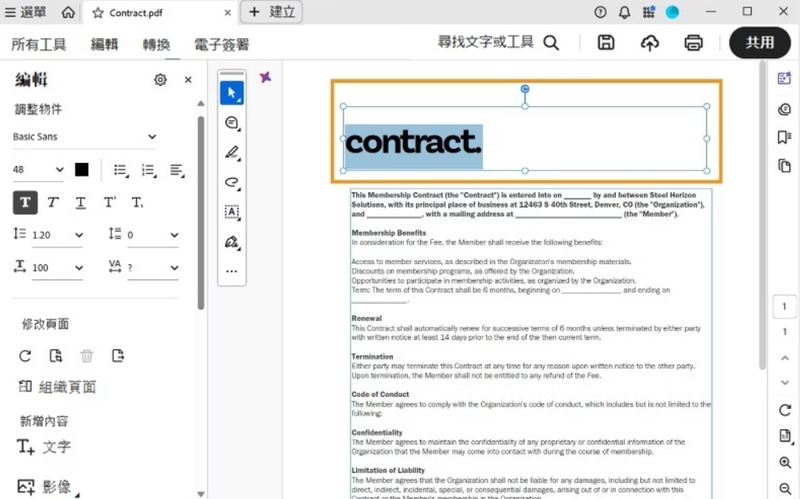The height and width of the screenshot is (499, 800).
Task: Go to next page arrow
Action: coord(785,383)
